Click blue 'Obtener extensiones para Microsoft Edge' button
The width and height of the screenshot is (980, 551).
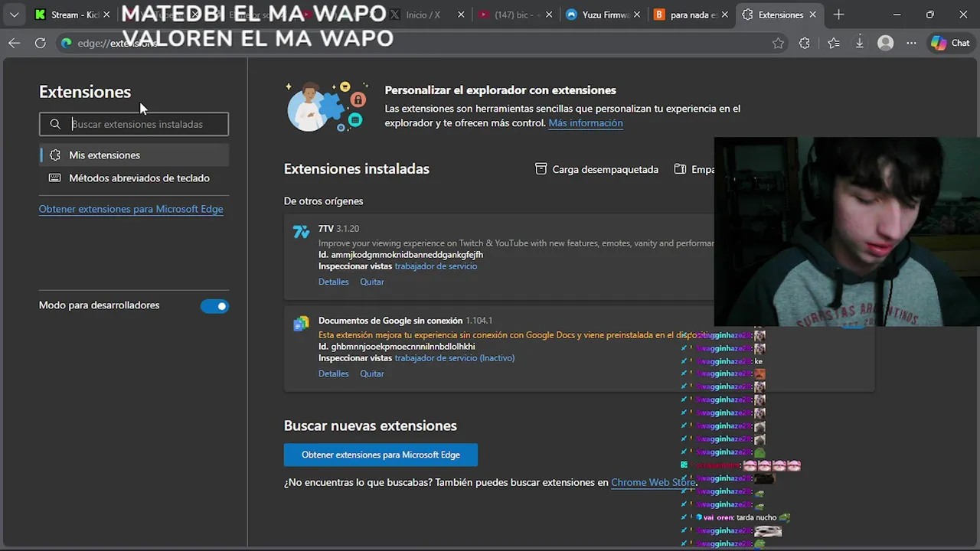(x=381, y=455)
